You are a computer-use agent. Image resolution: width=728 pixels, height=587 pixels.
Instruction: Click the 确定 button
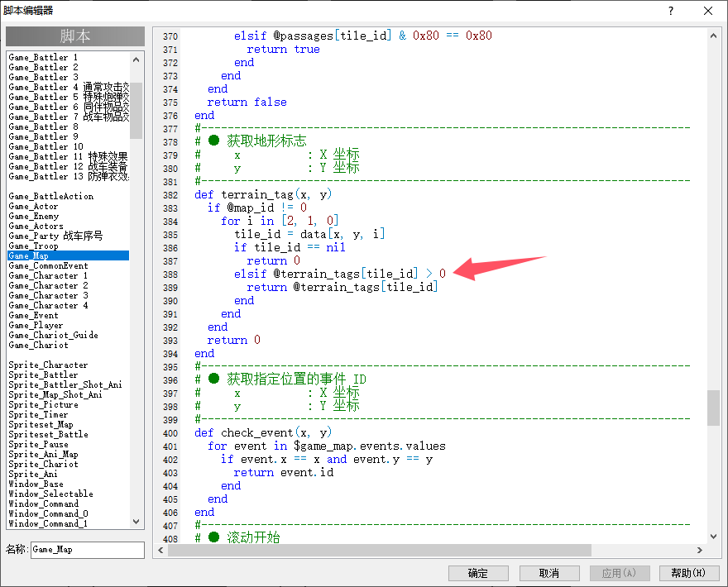tap(478, 573)
